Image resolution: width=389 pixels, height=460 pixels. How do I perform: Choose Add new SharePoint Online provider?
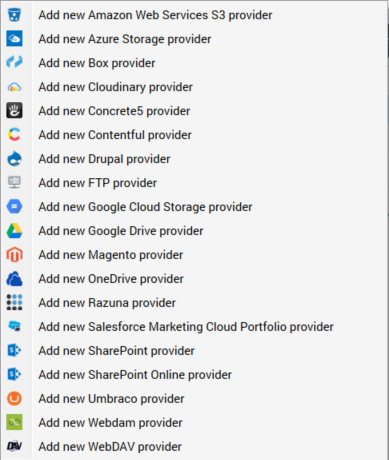194,375
